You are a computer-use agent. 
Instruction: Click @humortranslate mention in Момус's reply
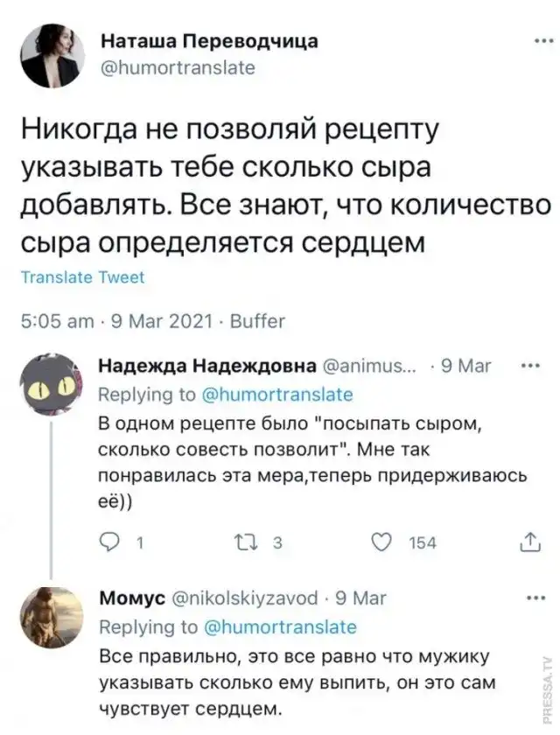tap(280, 626)
